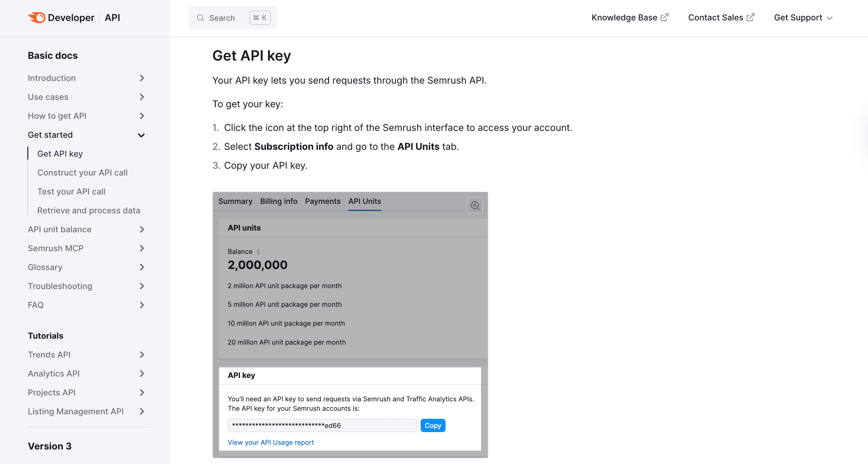868x464 pixels.
Task: Collapse the Get started section
Action: 141,135
